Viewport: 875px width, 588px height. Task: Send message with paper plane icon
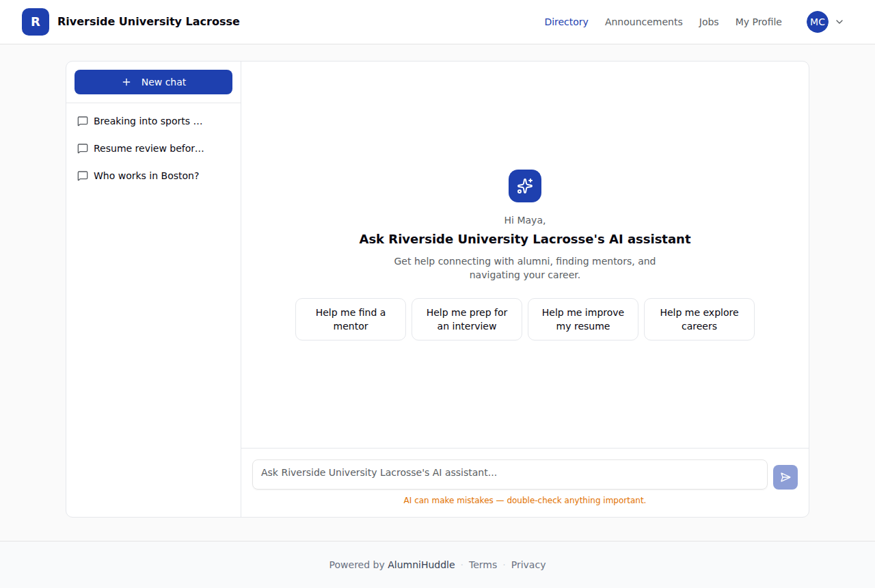pyautogui.click(x=785, y=477)
